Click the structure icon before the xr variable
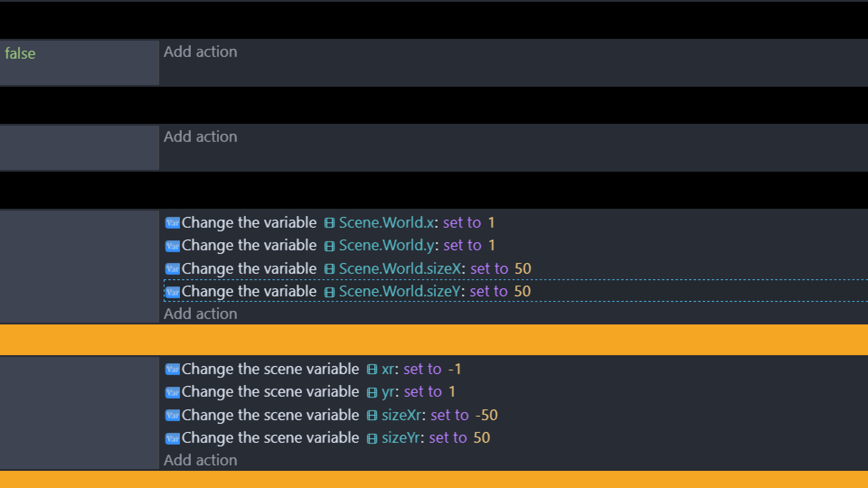The height and width of the screenshot is (488, 868). pyautogui.click(x=371, y=369)
